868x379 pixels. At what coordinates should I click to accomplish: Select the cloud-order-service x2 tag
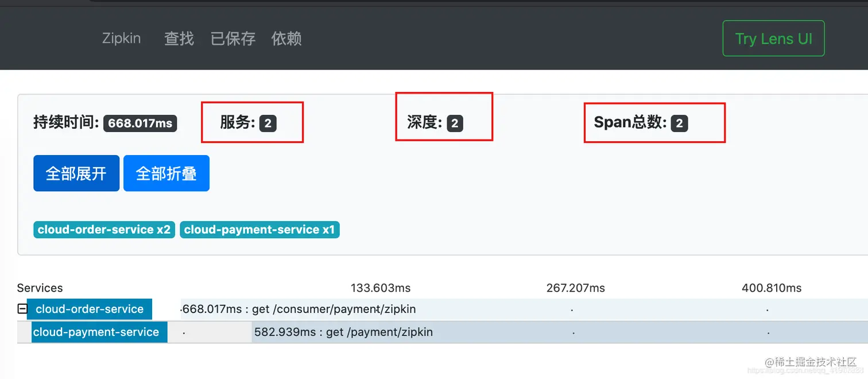click(104, 230)
